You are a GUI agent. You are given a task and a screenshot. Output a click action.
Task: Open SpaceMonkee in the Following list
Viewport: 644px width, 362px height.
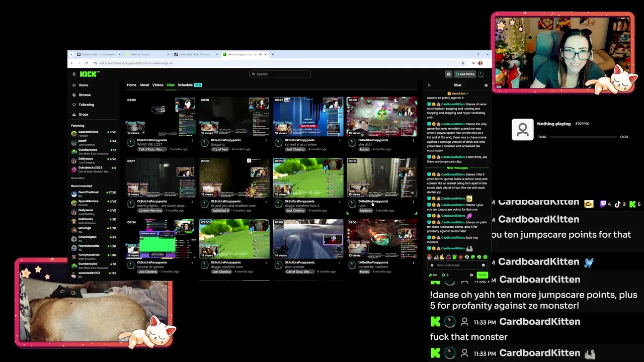(94, 133)
